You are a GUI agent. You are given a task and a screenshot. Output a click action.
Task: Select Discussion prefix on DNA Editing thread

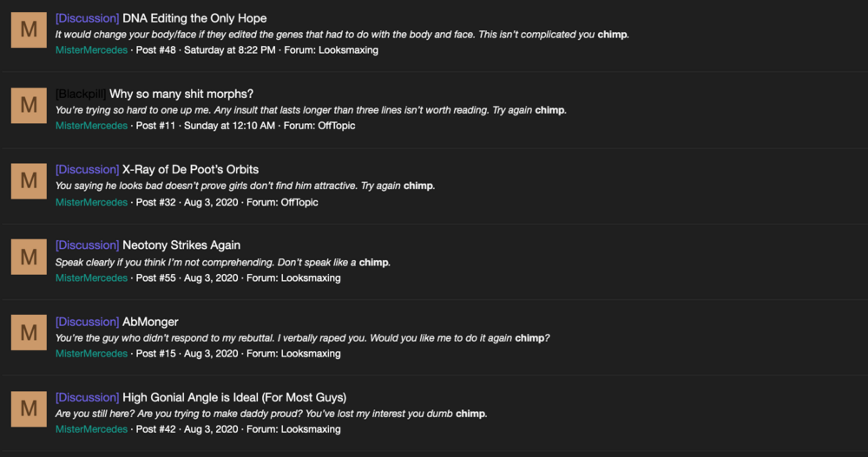pos(88,18)
